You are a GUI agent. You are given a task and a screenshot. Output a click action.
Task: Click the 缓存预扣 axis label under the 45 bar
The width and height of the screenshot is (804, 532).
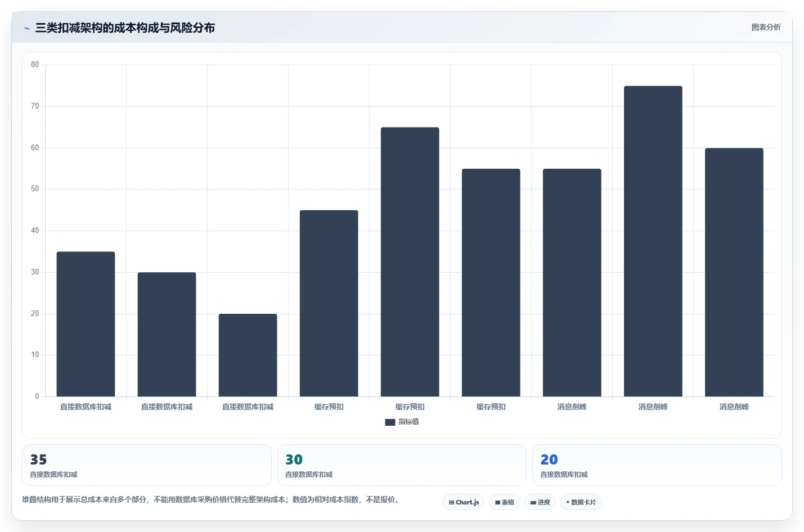[329, 407]
